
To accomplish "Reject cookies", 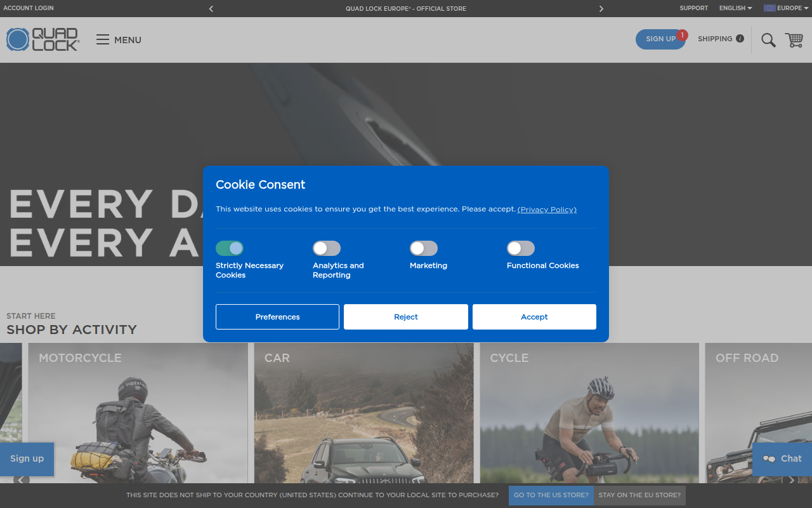I will (x=406, y=317).
